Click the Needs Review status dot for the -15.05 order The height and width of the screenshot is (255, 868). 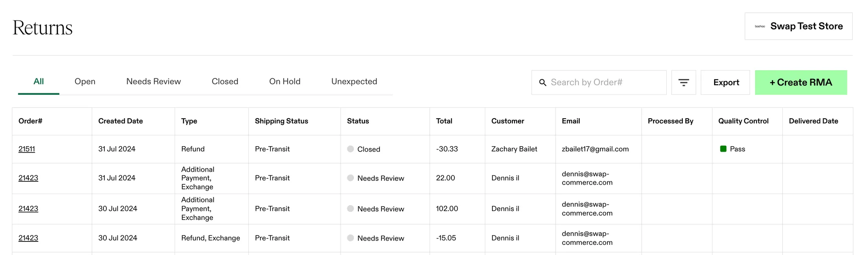(x=351, y=238)
